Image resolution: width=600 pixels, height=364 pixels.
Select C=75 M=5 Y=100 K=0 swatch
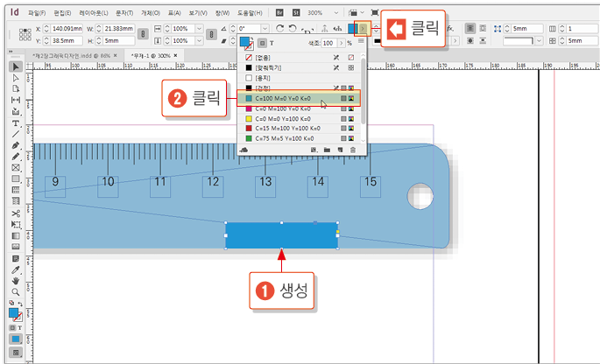coord(299,138)
